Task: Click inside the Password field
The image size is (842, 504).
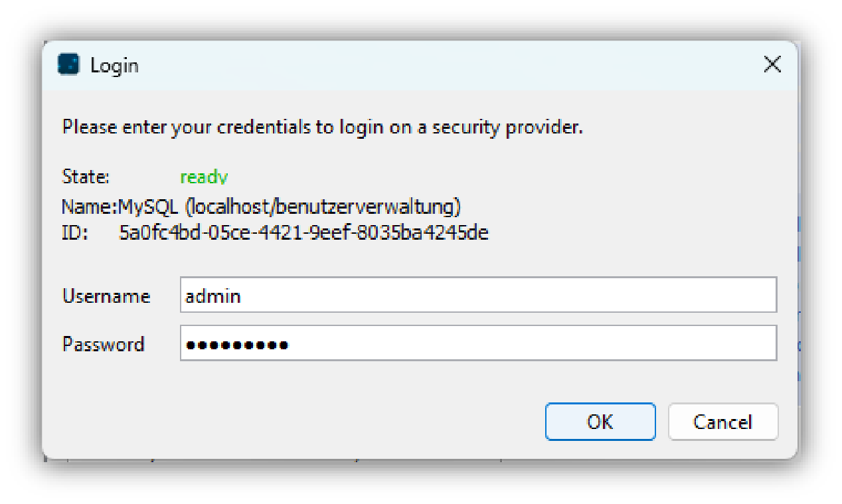Action: [x=478, y=343]
